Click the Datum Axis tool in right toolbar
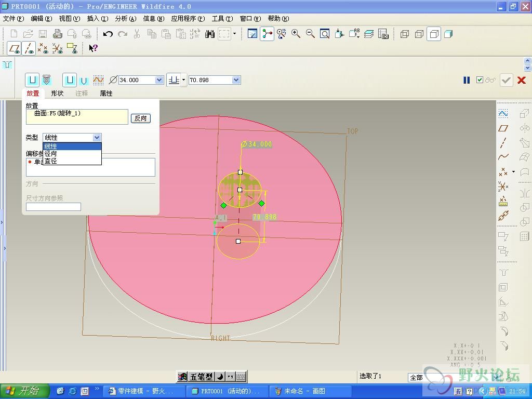 pyautogui.click(x=503, y=142)
